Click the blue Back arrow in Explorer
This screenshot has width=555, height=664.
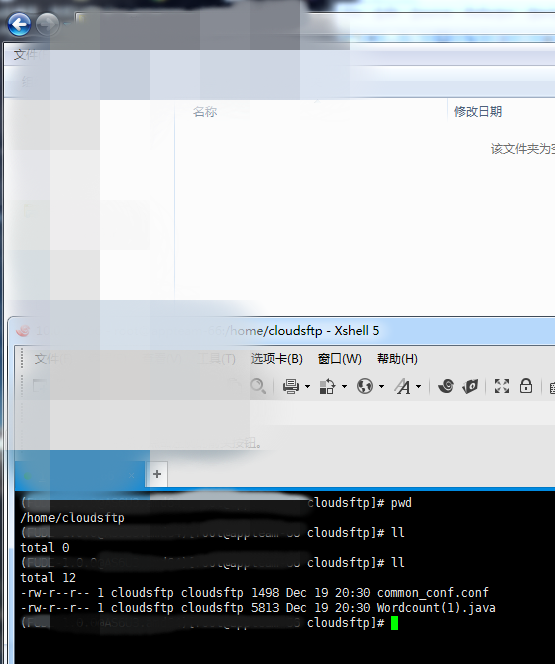pyautogui.click(x=19, y=24)
